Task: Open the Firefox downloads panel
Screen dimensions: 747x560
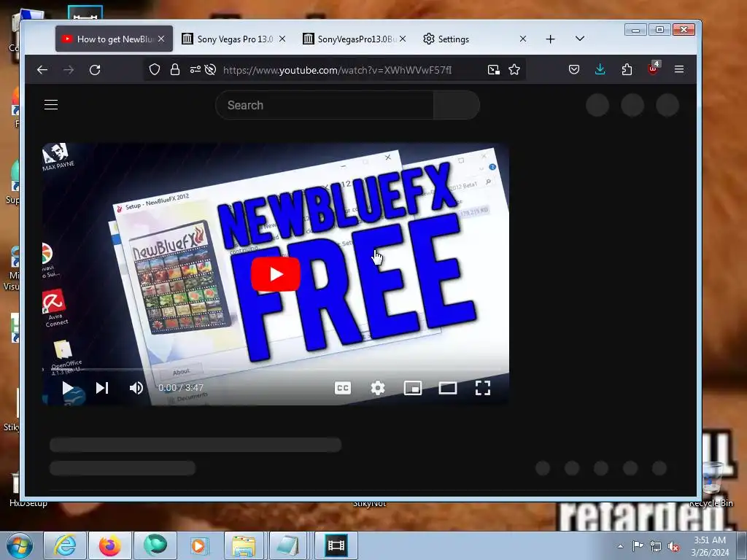Action: [600, 69]
